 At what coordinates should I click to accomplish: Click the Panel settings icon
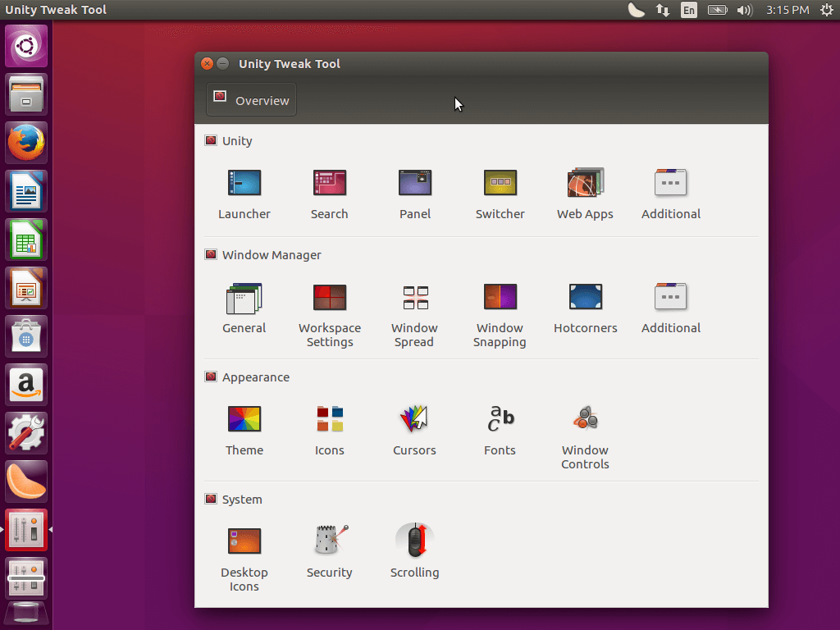click(414, 183)
